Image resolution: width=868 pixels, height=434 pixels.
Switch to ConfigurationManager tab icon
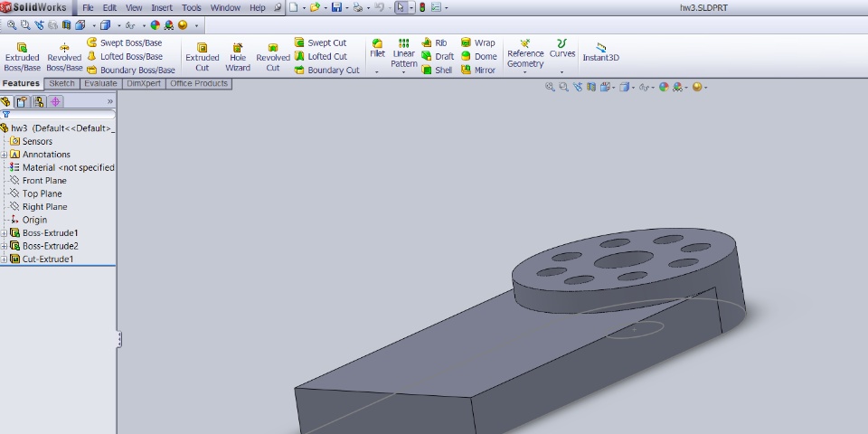coord(38,101)
